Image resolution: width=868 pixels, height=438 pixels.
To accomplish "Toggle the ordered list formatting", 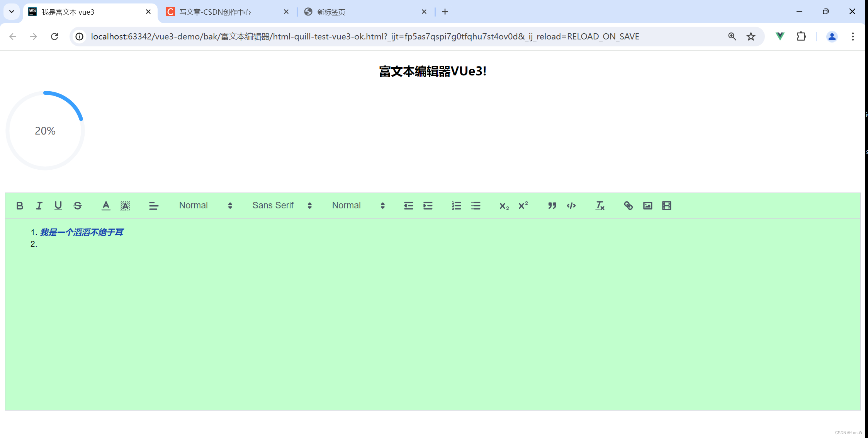I will [457, 206].
